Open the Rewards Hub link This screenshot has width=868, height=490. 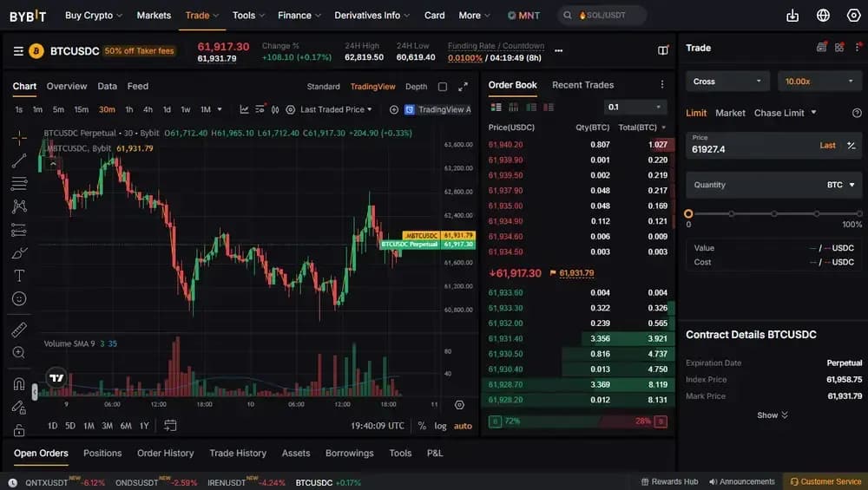[669, 481]
